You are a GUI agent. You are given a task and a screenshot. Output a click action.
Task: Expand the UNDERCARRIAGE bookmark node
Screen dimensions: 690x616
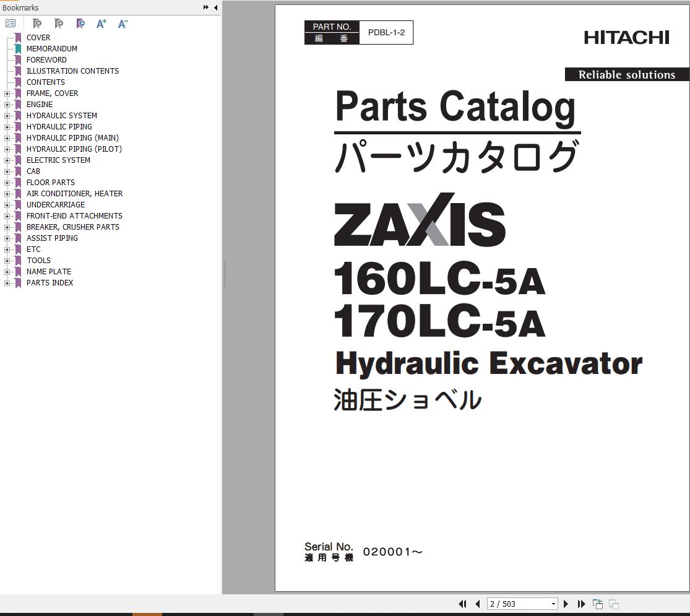pyautogui.click(x=7, y=205)
